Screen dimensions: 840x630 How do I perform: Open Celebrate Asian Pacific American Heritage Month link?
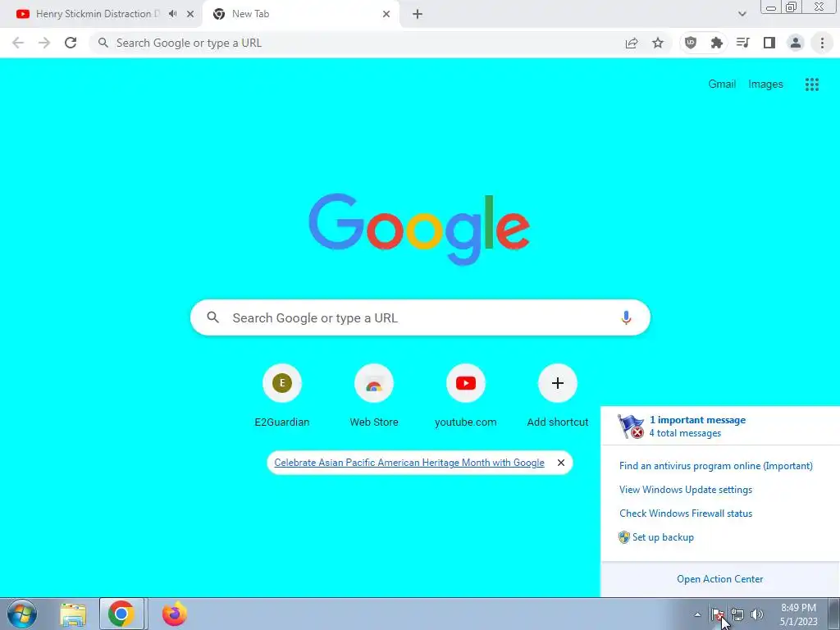(x=409, y=463)
